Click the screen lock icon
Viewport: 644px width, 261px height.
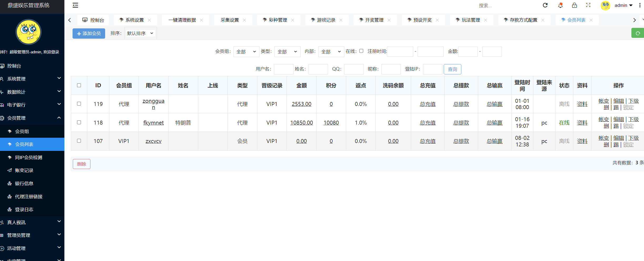pyautogui.click(x=575, y=5)
